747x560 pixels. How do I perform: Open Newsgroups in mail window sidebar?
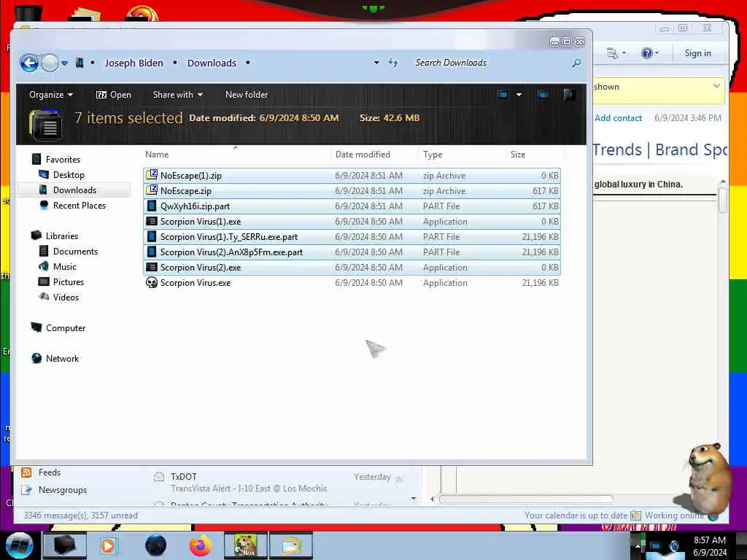63,489
